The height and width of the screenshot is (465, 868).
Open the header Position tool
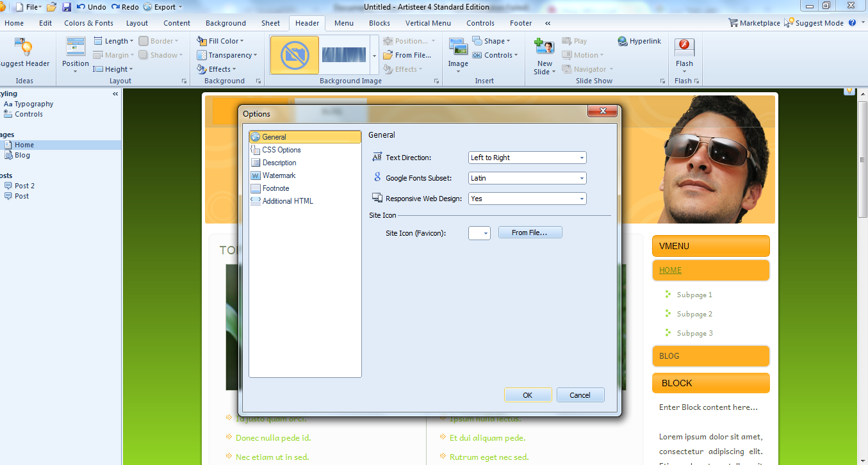(76, 55)
